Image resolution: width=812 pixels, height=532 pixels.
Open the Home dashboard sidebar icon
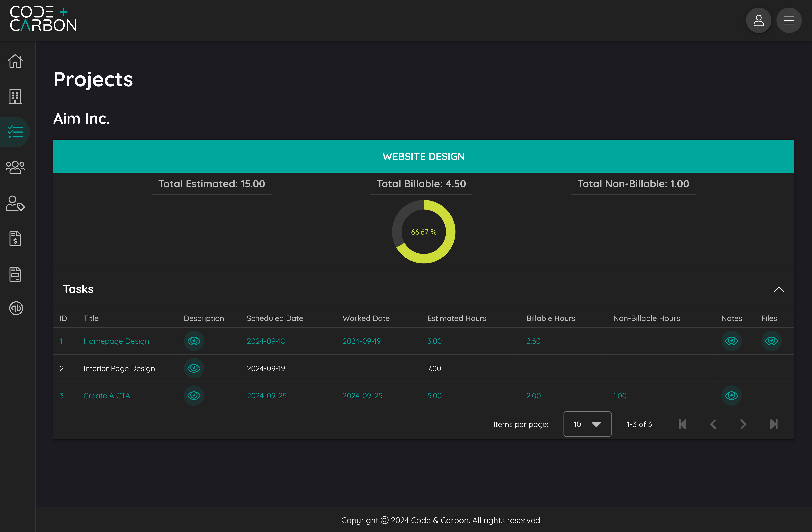pyautogui.click(x=15, y=61)
